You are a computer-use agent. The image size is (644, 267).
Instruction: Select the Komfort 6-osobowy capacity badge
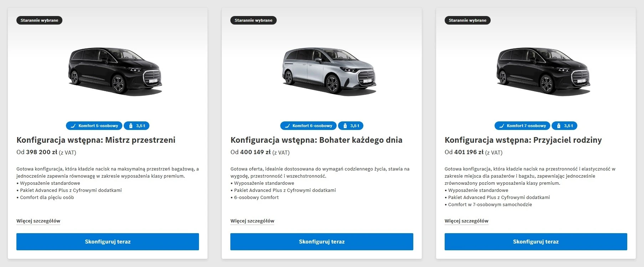click(x=308, y=126)
